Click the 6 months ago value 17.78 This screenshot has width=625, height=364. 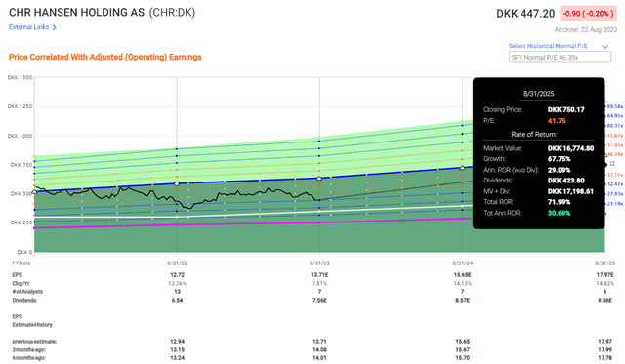[604, 358]
